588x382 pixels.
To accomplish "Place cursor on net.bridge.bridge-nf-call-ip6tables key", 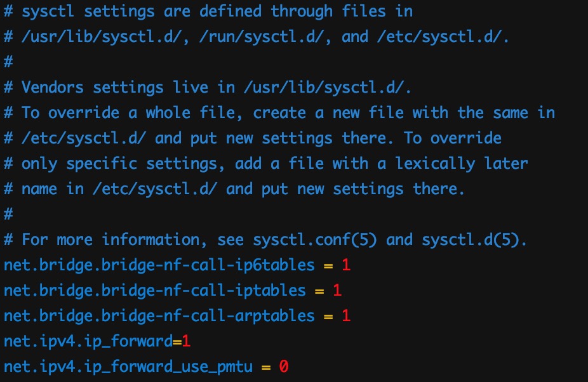I will coord(159,265).
